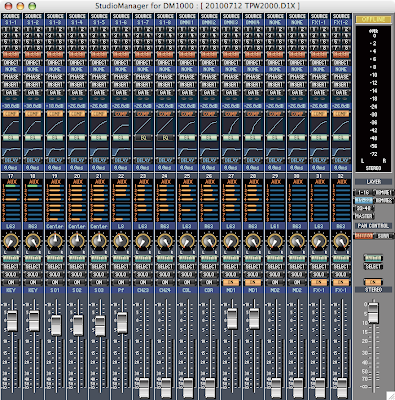This screenshot has width=395, height=400.
Task: Click the channel 17 KEY fader handle
Action: pos(12,321)
